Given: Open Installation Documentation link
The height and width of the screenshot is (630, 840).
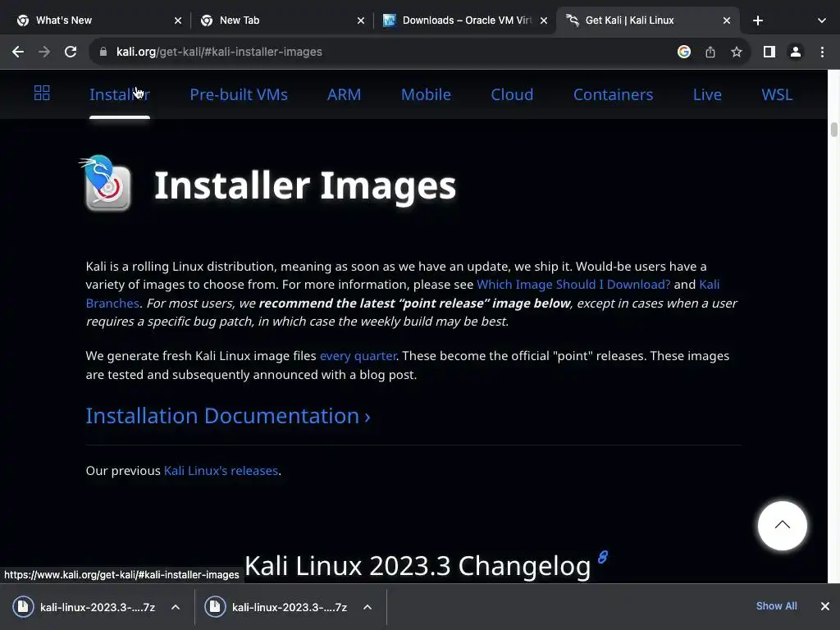Looking at the screenshot, I should point(228,416).
